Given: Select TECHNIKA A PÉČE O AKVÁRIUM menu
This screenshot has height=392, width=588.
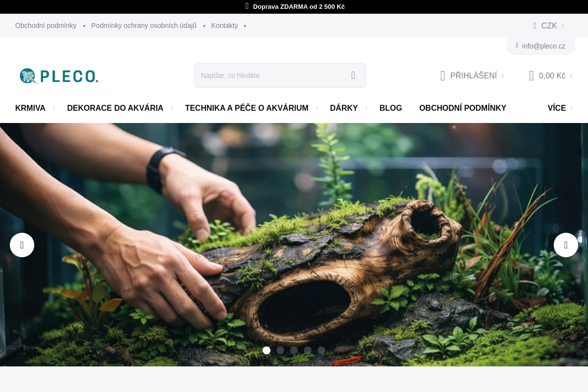Looking at the screenshot, I should tap(246, 108).
